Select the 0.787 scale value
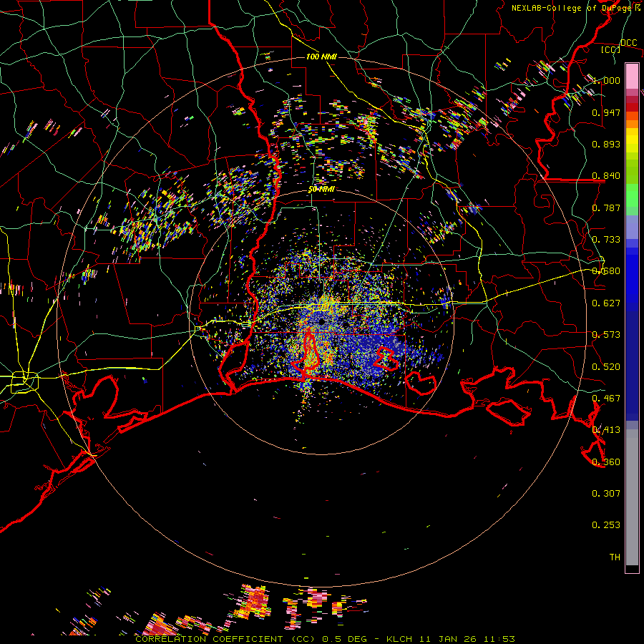This screenshot has width=644, height=644. tap(606, 208)
